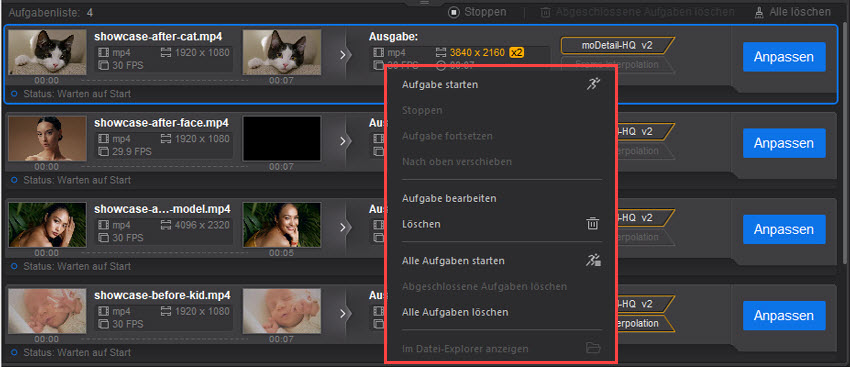Screen dimensions: 850x367
Task: Click output resolution 3840 x 2160
Action: (x=477, y=53)
